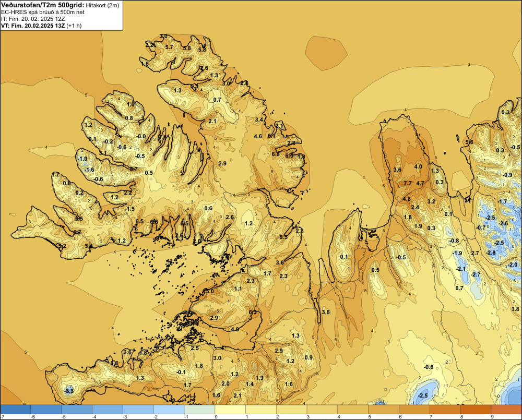Select the color band from 5 to 6
Screen dimensions: 522x420
coord(384,410)
